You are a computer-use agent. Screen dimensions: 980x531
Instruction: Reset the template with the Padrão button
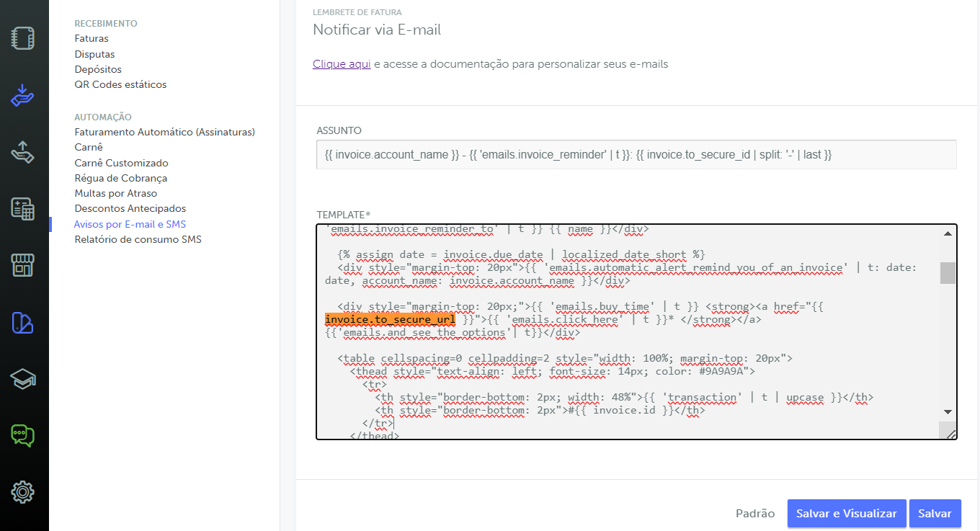click(755, 514)
